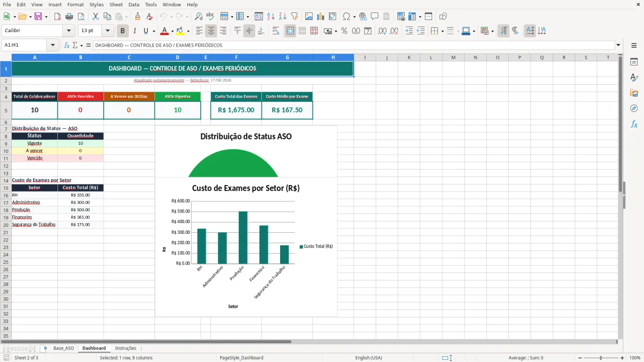644x362 pixels.
Task: Open the Functions deck in the sidebar
Action: tap(634, 124)
